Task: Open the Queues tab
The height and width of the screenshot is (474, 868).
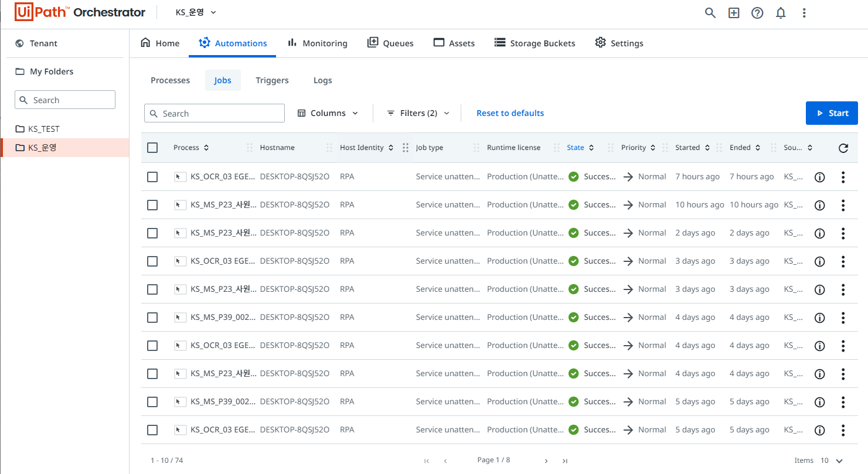Action: tap(390, 43)
